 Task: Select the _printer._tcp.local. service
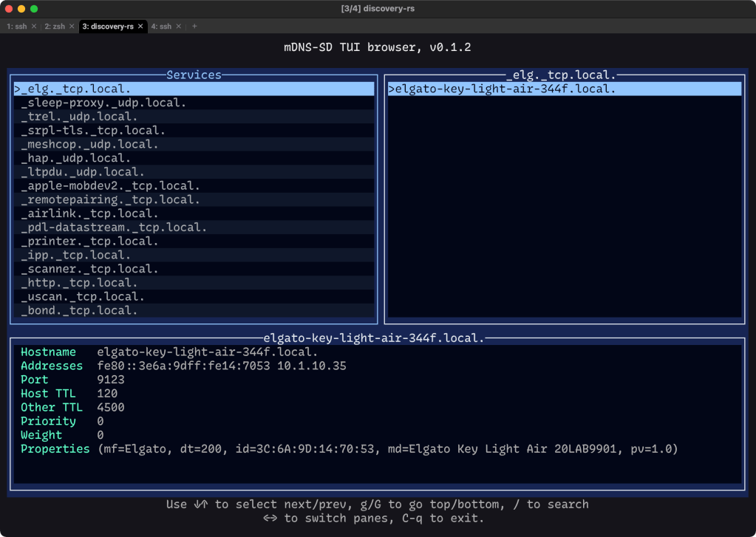[89, 242]
